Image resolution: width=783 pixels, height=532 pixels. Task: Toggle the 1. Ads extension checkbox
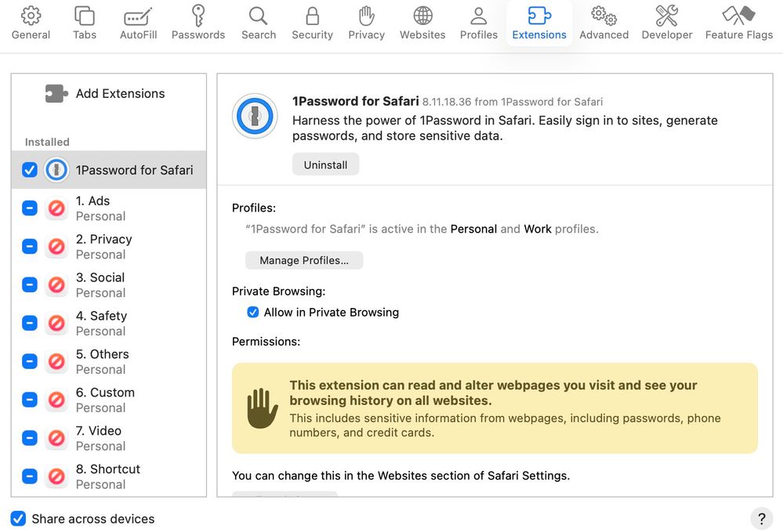coord(30,208)
